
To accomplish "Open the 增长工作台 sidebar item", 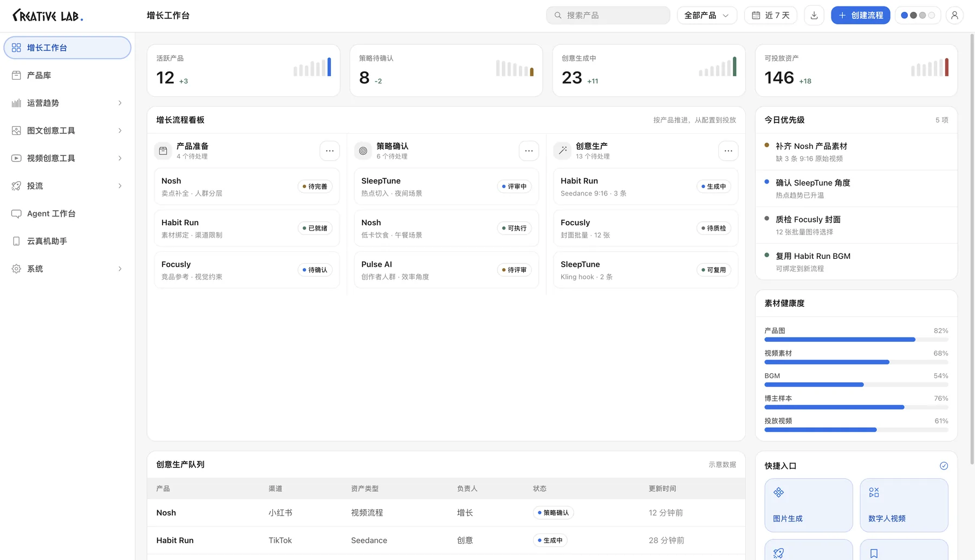I will click(67, 48).
